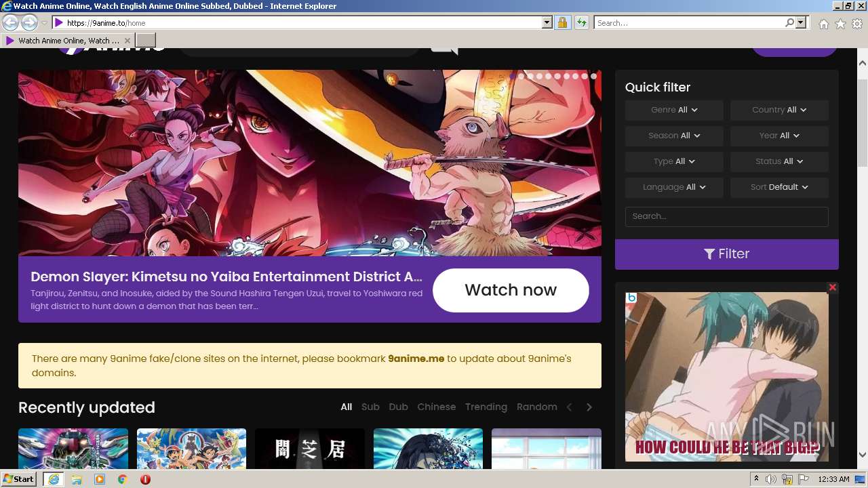The width and height of the screenshot is (868, 488).
Task: Select the All tab in Recently updated
Action: (x=347, y=407)
